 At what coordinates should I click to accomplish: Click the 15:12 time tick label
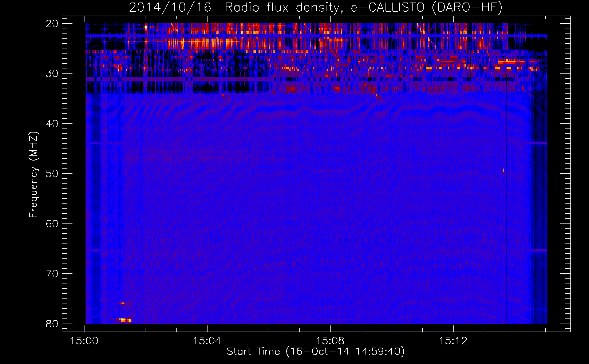[453, 341]
